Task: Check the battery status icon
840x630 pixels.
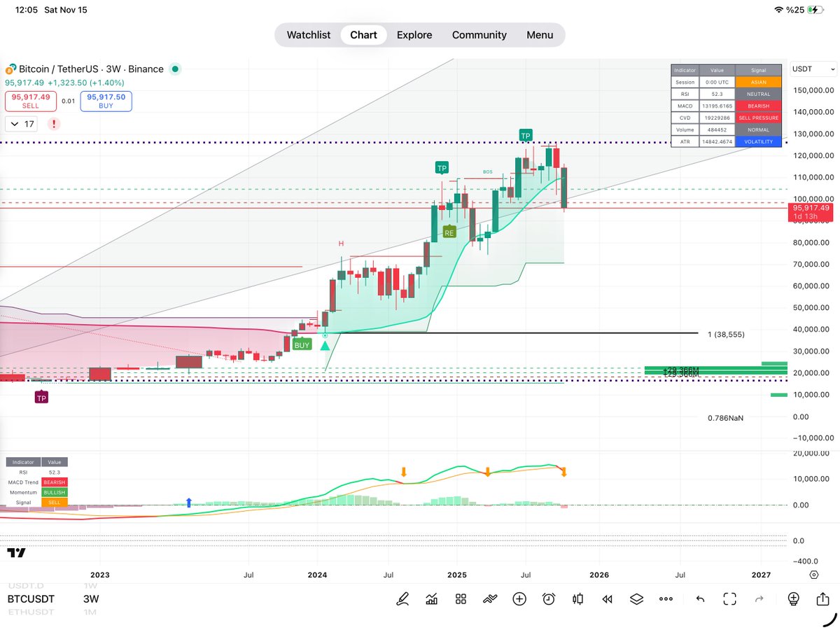Action: tap(815, 10)
